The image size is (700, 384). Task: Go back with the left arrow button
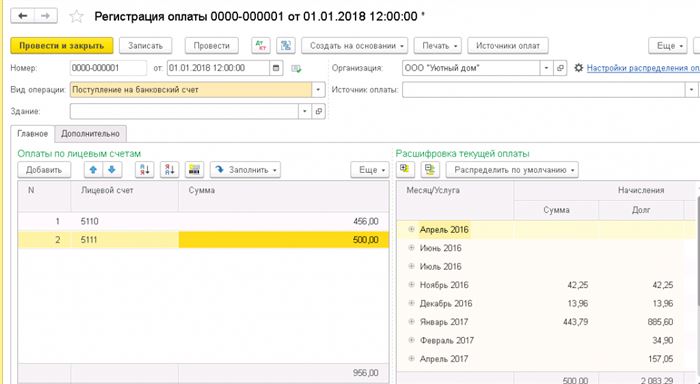(22, 16)
